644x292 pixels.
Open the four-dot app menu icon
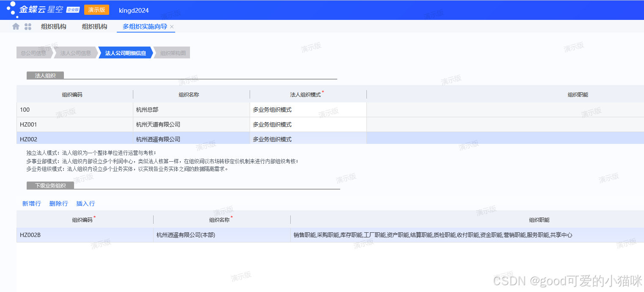(x=28, y=27)
